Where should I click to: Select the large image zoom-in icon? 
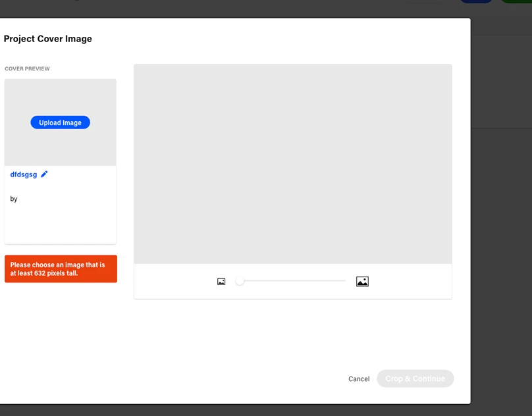(x=362, y=282)
